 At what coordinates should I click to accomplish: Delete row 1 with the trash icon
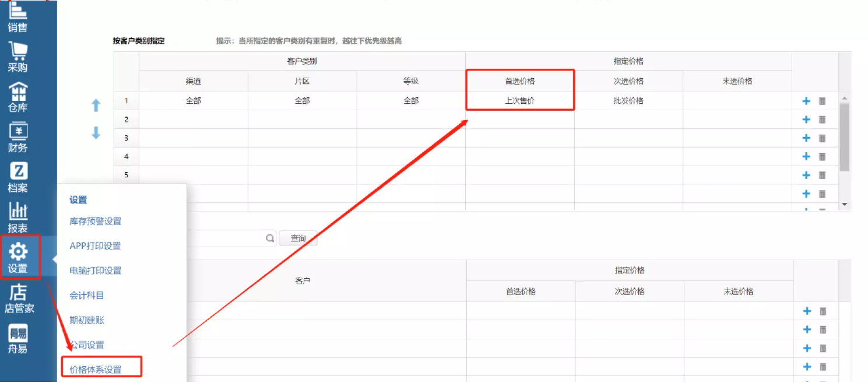coord(822,101)
